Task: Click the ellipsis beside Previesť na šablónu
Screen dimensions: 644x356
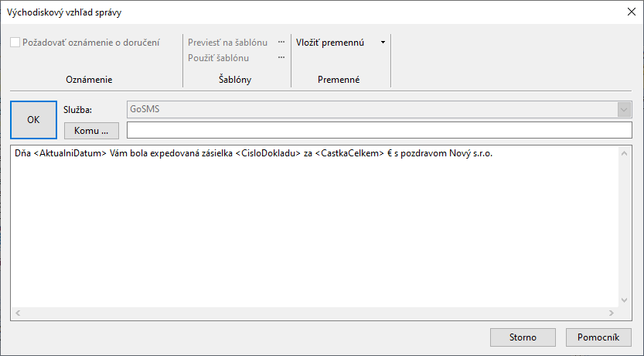Action: [281, 43]
